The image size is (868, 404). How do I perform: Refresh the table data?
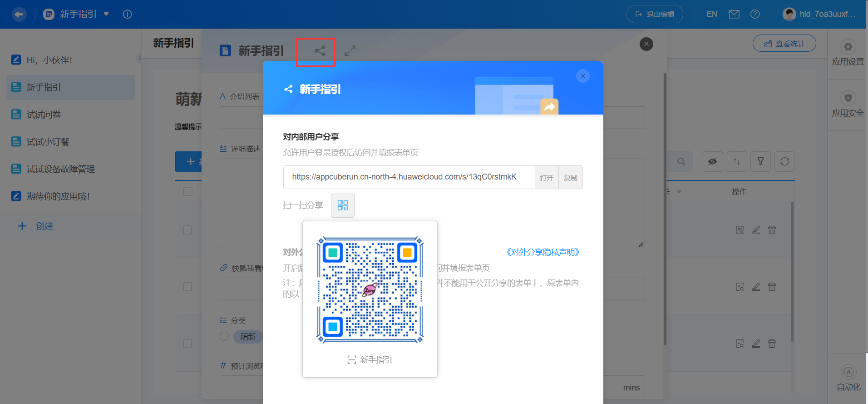click(x=784, y=161)
